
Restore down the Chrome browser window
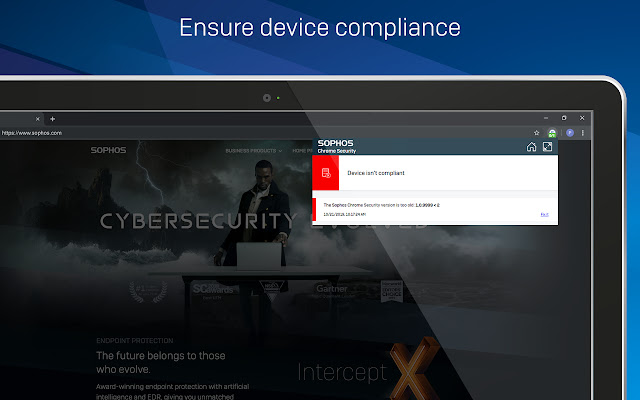coord(564,118)
